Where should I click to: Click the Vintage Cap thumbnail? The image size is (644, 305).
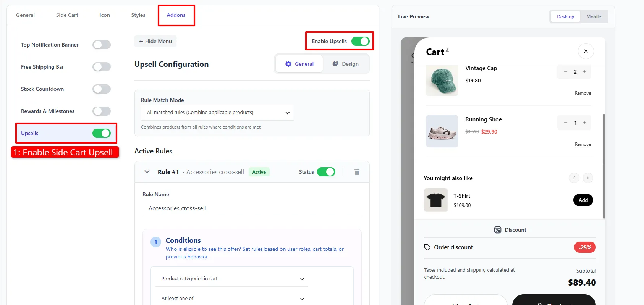point(442,80)
